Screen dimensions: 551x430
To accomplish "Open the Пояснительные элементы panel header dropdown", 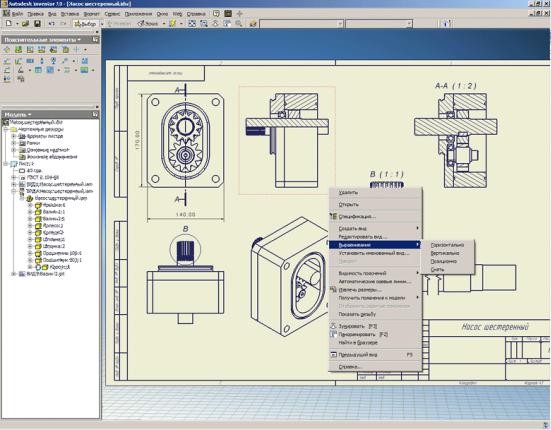I will pyautogui.click(x=79, y=40).
